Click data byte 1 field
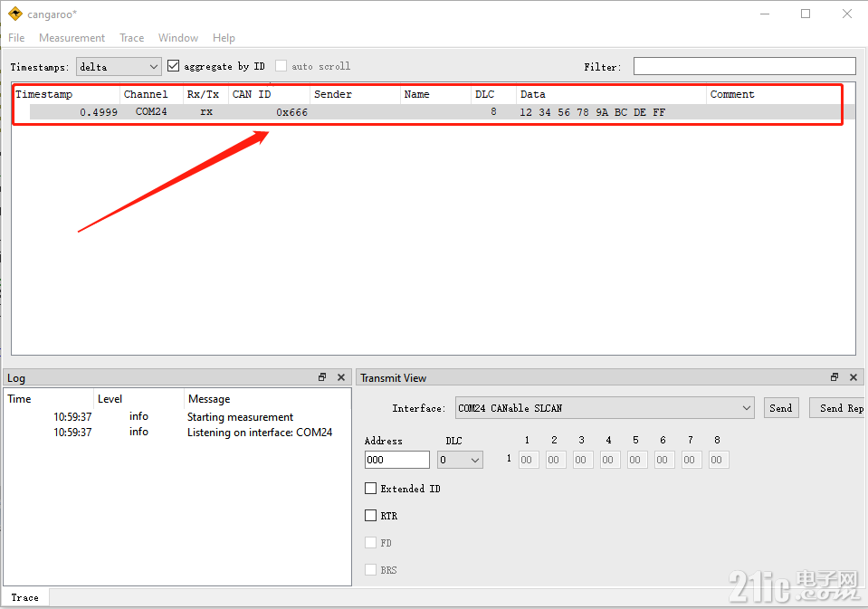 pos(529,460)
